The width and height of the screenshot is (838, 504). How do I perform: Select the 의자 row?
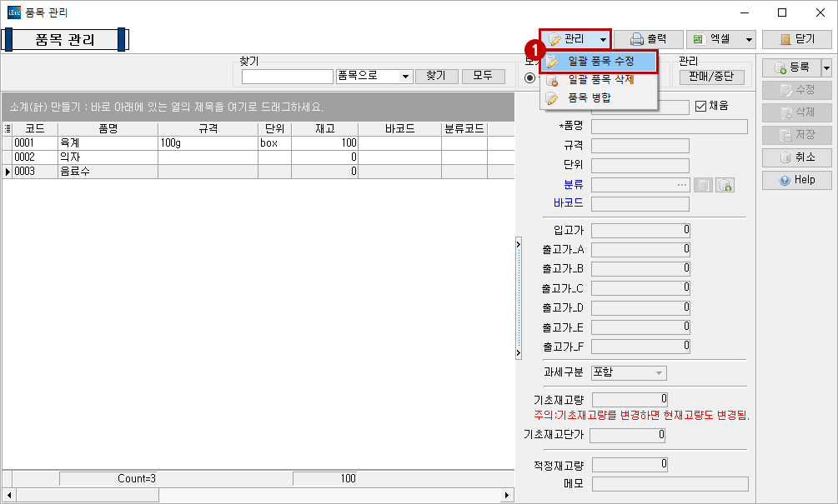pos(258,157)
